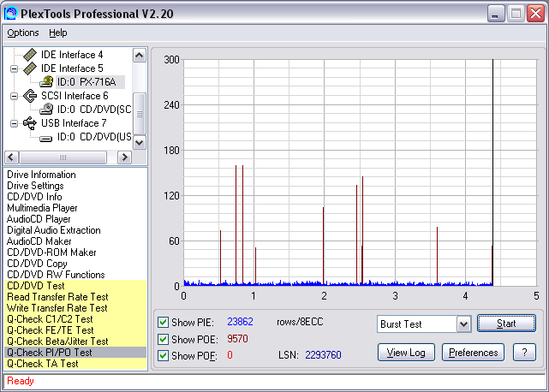Click the tree scroll right arrow

(x=124, y=157)
